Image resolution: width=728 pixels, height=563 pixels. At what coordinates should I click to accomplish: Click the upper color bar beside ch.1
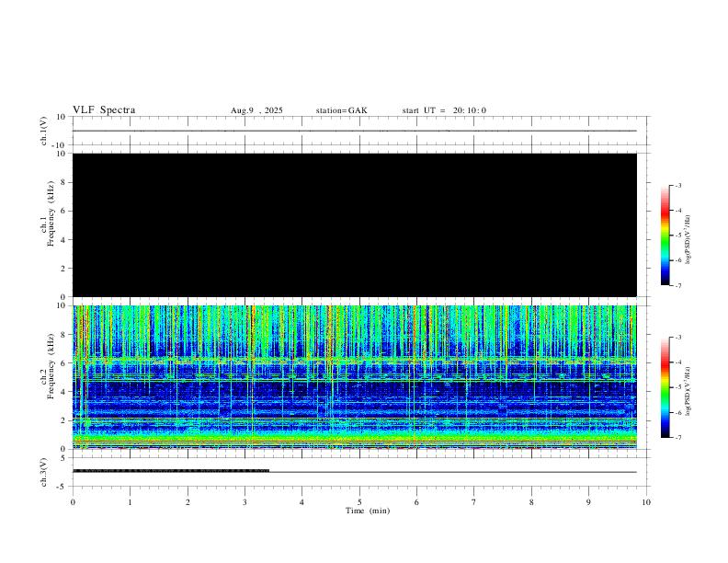pyautogui.click(x=665, y=236)
